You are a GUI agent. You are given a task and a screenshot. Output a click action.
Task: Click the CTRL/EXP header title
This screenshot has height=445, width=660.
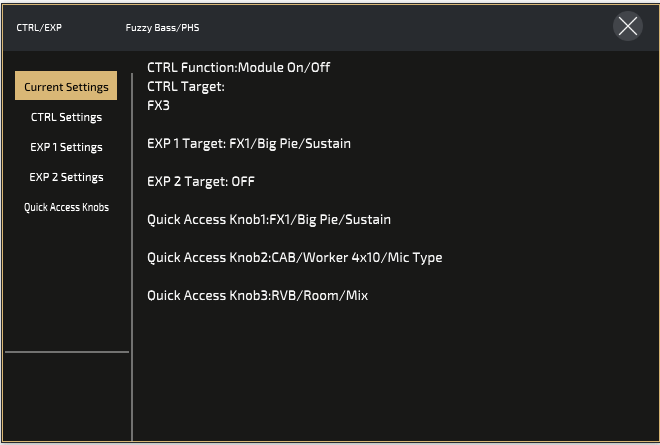pos(39,27)
